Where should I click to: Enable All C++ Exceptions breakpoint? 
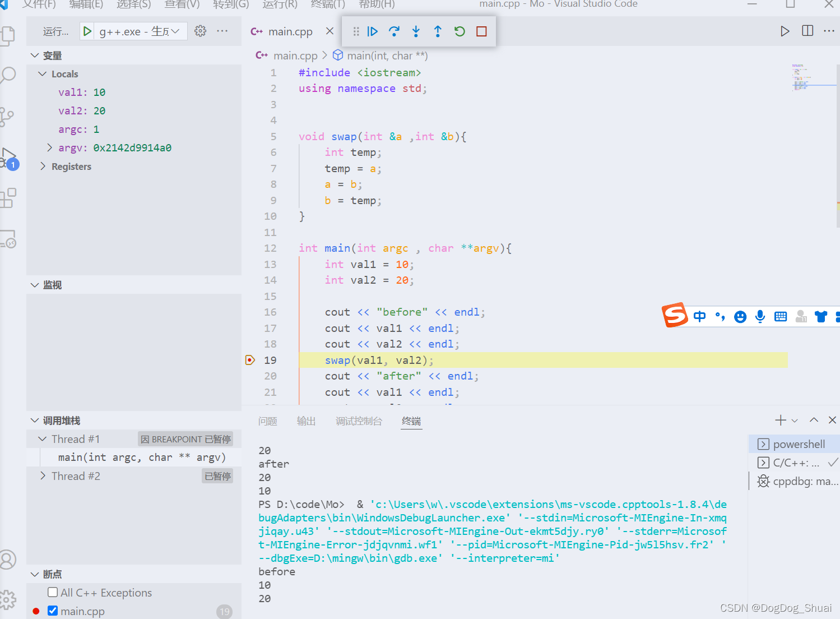(x=53, y=592)
